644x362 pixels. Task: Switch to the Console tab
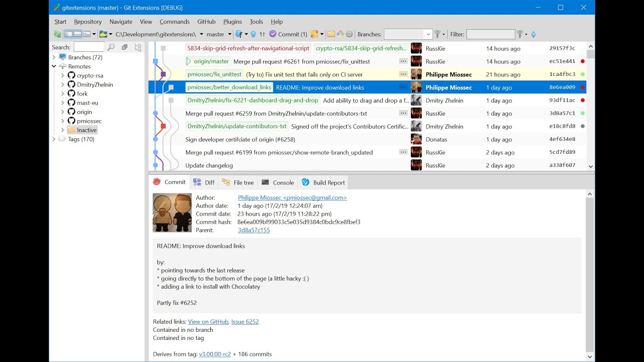(278, 183)
